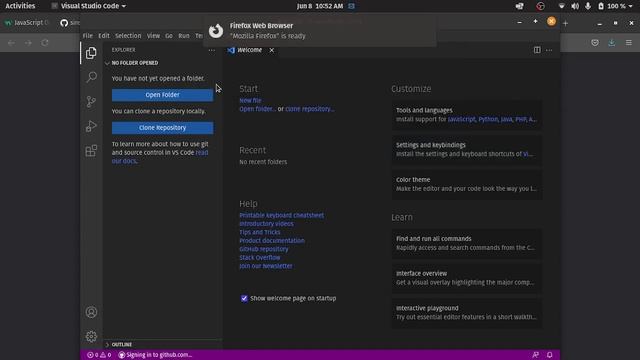640x360 pixels.
Task: Open Interface overview card
Action: coord(467,278)
